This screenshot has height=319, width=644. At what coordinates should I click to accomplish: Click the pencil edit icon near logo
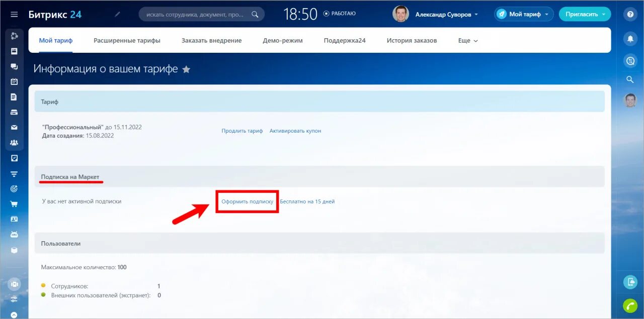click(118, 14)
